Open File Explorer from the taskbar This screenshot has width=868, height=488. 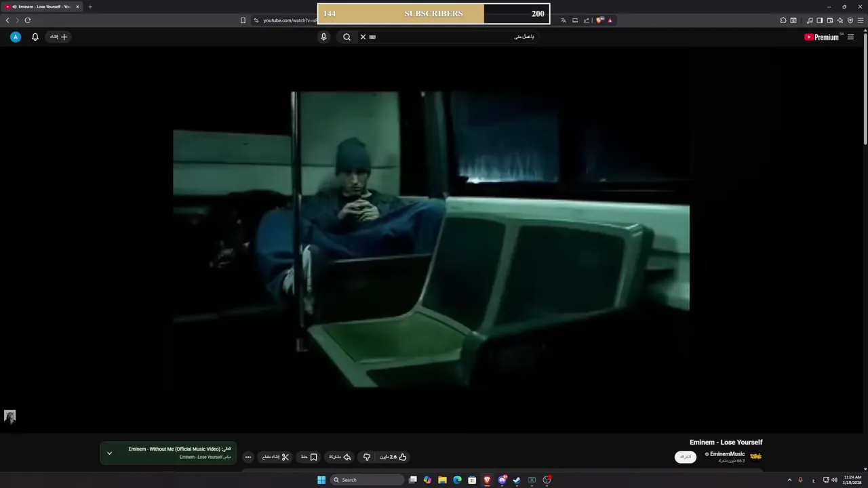tap(442, 480)
